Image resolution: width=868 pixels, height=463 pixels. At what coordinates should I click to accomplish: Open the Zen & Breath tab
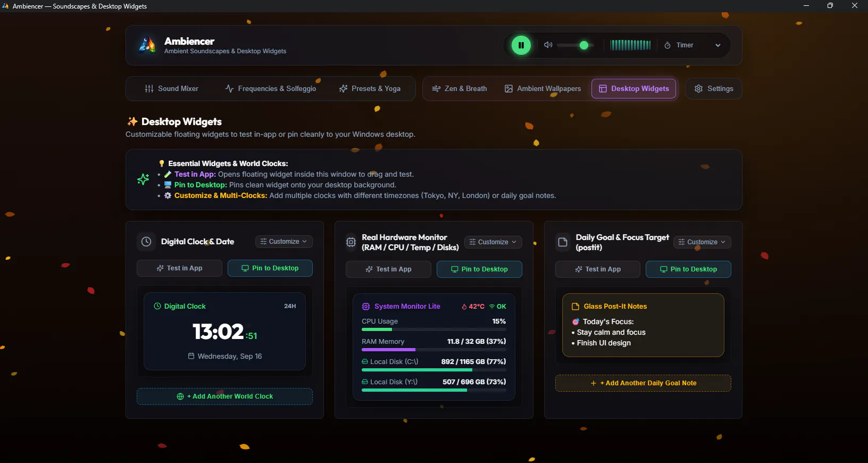[460, 89]
